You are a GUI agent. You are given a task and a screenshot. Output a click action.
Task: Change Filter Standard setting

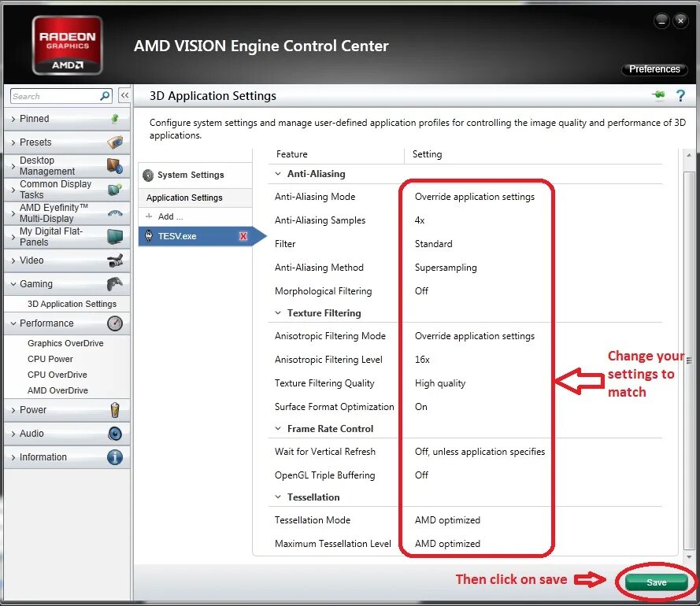pos(433,244)
